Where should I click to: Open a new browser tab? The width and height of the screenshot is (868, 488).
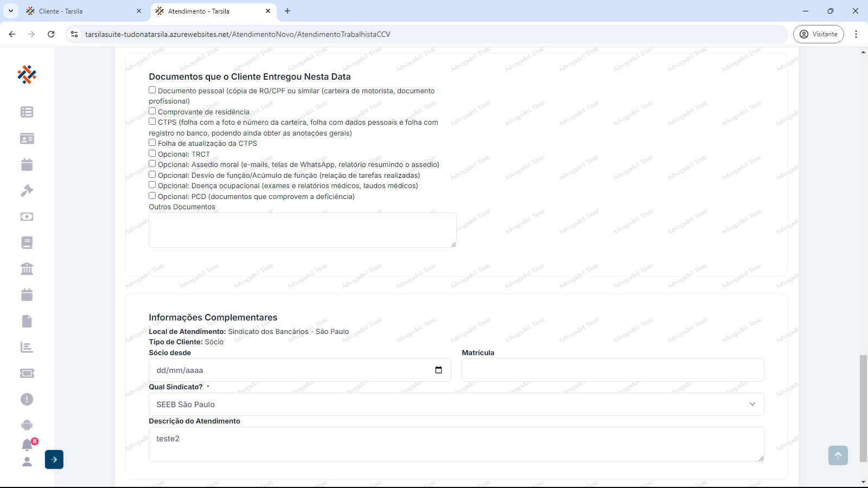[x=288, y=11]
